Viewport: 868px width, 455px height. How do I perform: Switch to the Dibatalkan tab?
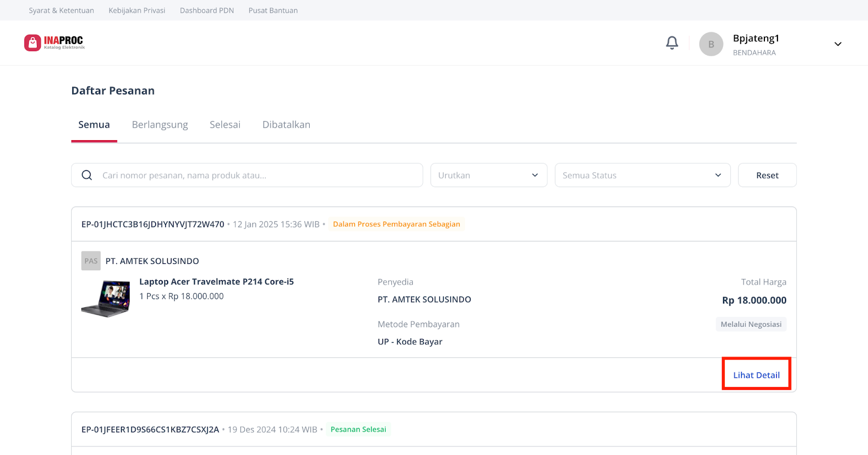coord(286,125)
